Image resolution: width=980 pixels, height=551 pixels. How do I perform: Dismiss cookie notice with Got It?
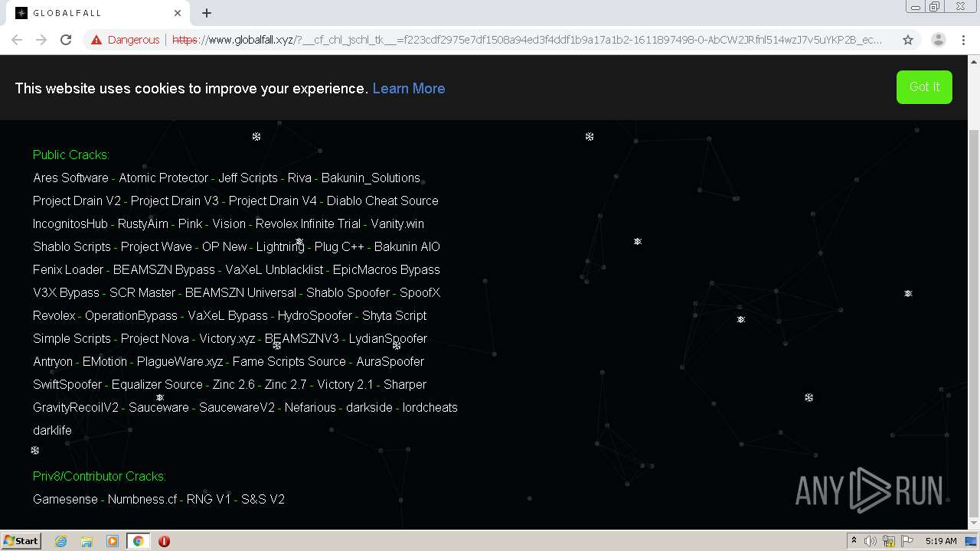tap(924, 87)
